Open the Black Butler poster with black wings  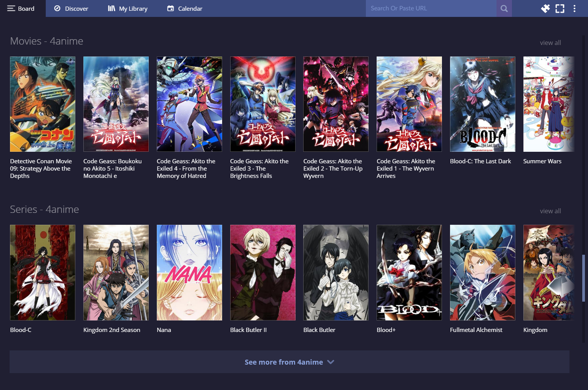tap(336, 273)
